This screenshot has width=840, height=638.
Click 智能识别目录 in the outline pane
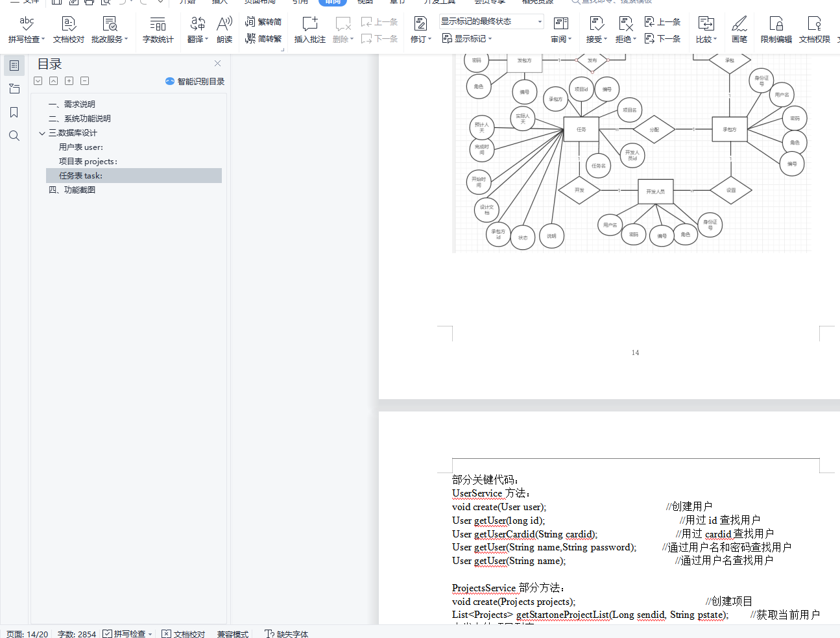(x=195, y=81)
